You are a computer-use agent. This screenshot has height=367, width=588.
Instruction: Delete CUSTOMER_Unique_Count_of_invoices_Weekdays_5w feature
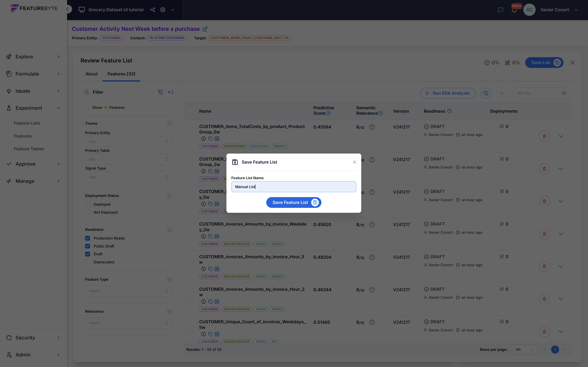[544, 332]
